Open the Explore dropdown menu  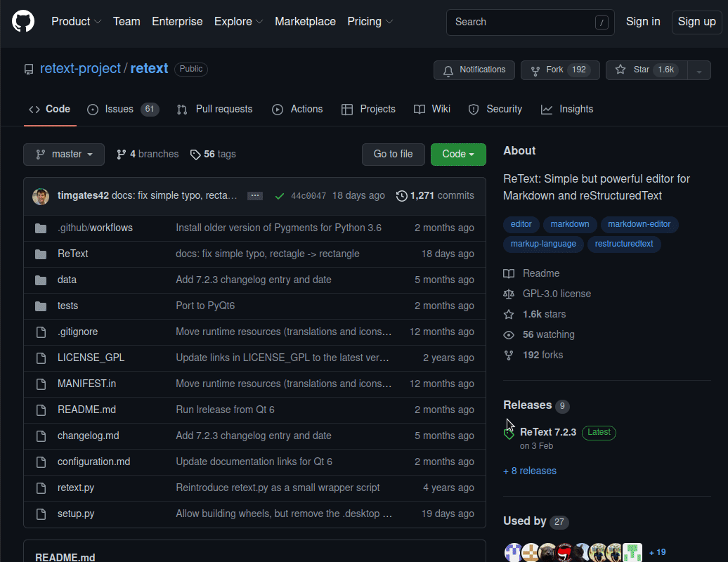[238, 21]
